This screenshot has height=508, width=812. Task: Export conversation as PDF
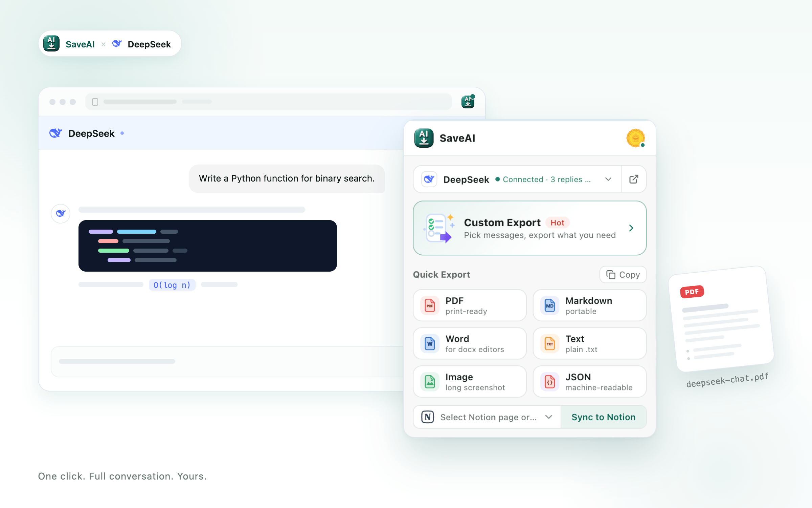coord(470,305)
